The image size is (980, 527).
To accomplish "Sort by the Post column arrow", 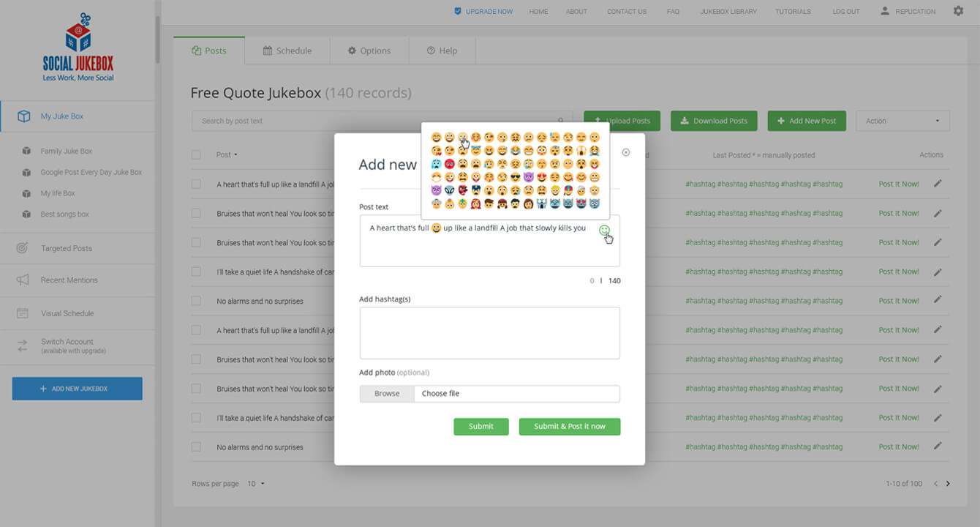I will 235,155.
